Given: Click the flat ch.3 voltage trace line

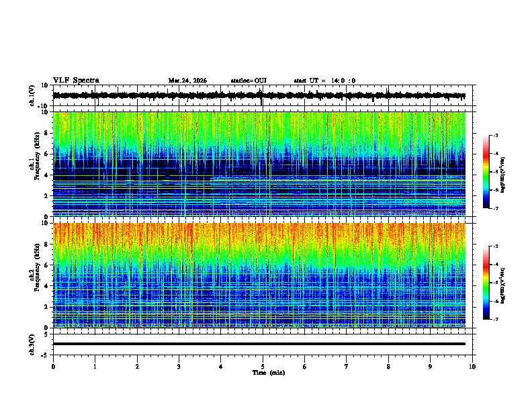Looking at the screenshot, I should click(259, 344).
